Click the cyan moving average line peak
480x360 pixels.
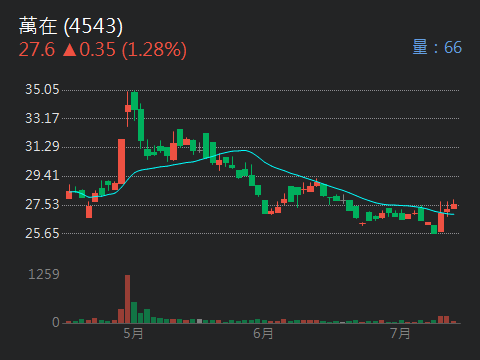(245, 151)
